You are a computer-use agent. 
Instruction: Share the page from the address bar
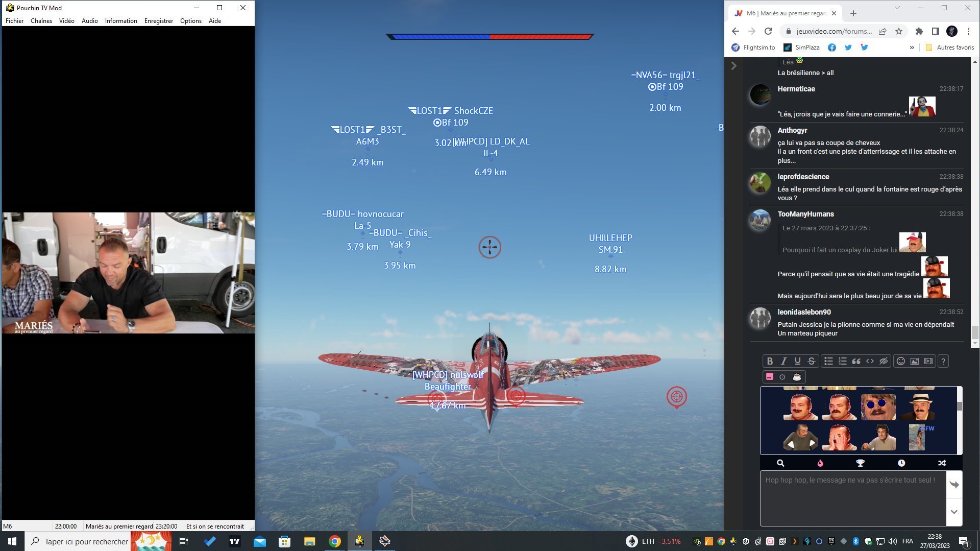point(883,31)
